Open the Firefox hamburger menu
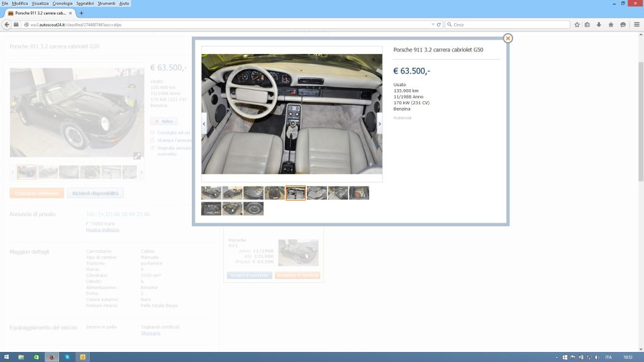644x362 pixels. tap(636, 25)
